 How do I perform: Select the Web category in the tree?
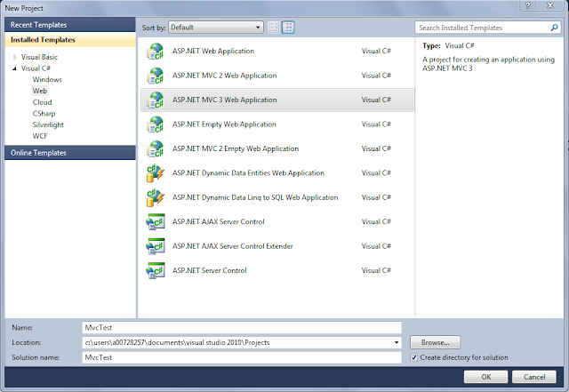(x=39, y=91)
